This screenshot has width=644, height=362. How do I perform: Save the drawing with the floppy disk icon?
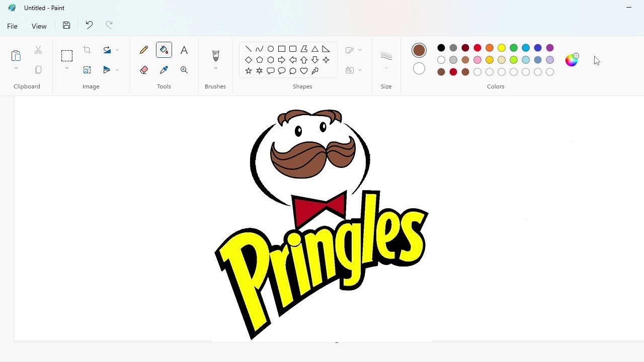[66, 25]
